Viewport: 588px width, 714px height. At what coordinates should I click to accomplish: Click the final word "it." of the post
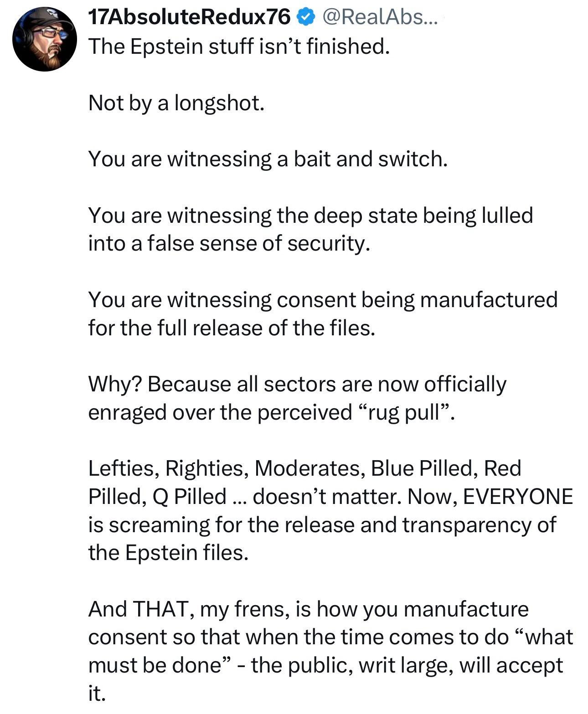click(x=97, y=693)
